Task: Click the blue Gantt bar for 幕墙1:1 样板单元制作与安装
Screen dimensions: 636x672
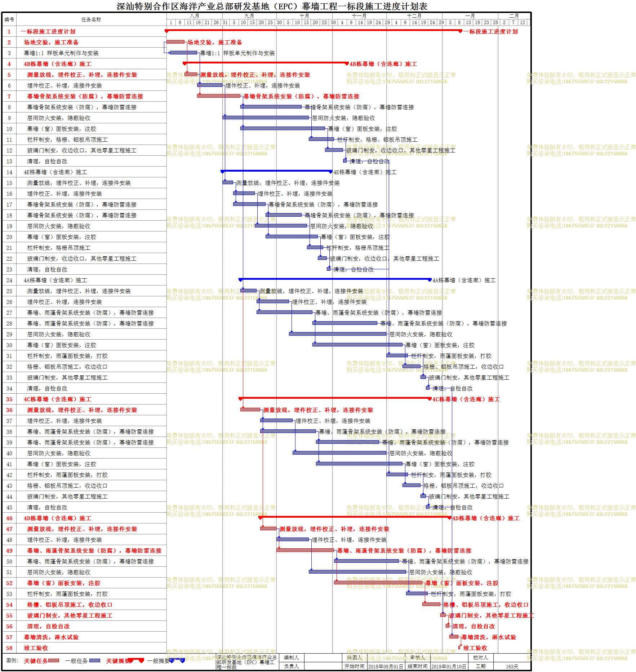Action: click(184, 53)
